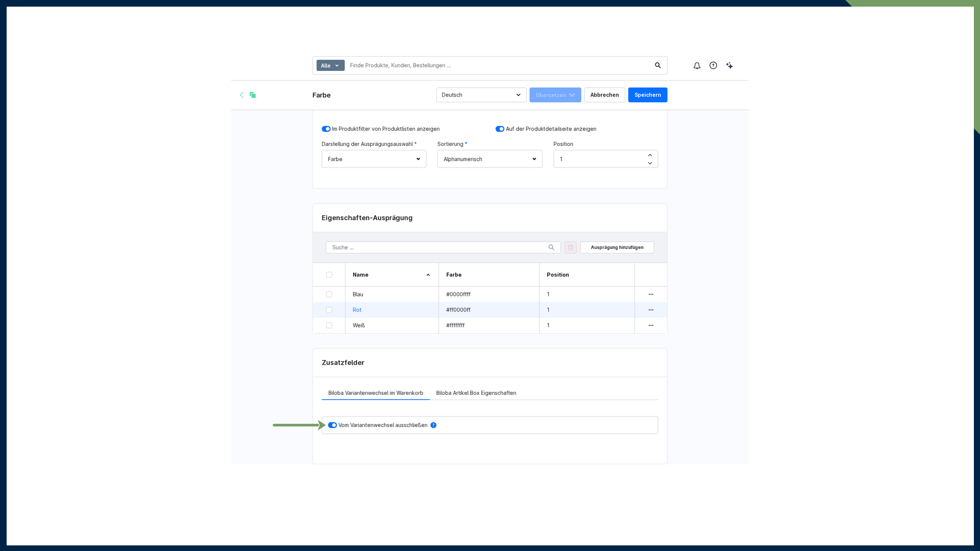980x551 pixels.
Task: Click color value #ffffffff
Action: point(455,325)
